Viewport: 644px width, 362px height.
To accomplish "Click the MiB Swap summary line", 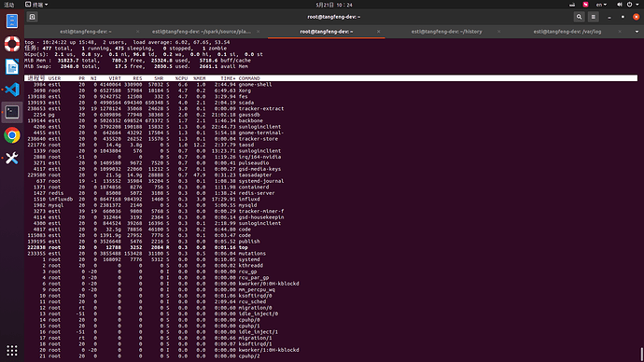I will (136, 66).
